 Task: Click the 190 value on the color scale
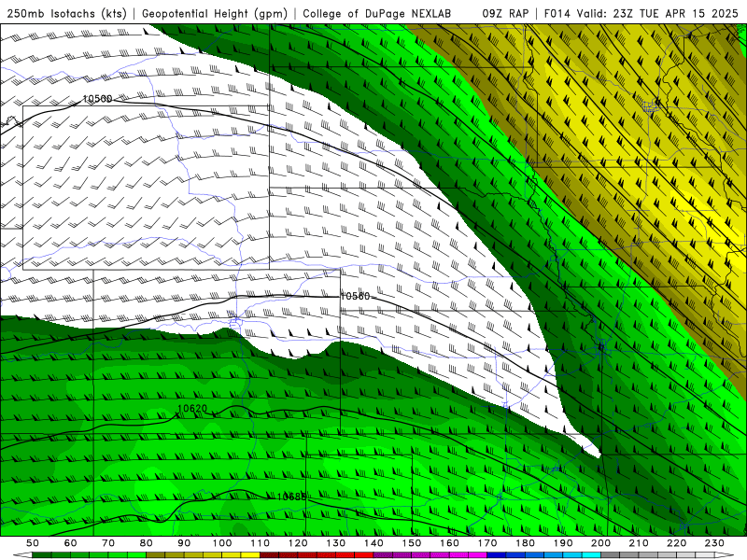(x=563, y=543)
